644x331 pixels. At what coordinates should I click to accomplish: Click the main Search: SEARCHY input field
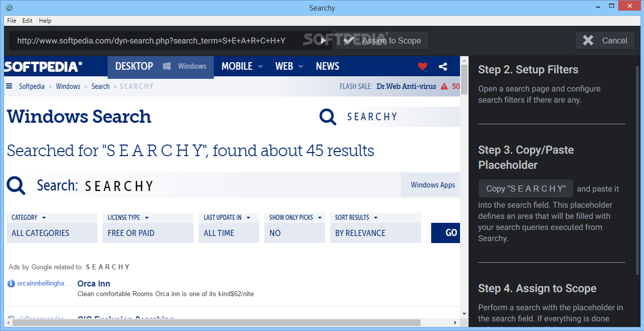coord(240,185)
